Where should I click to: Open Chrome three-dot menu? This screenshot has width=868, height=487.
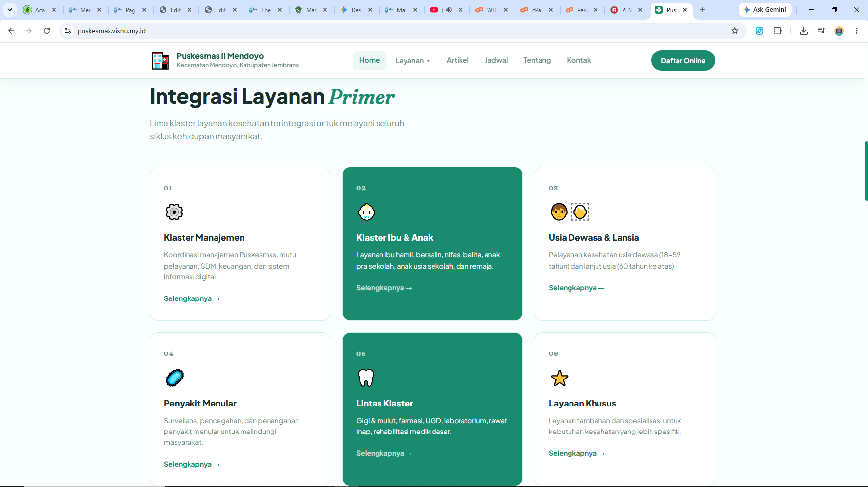pyautogui.click(x=856, y=31)
